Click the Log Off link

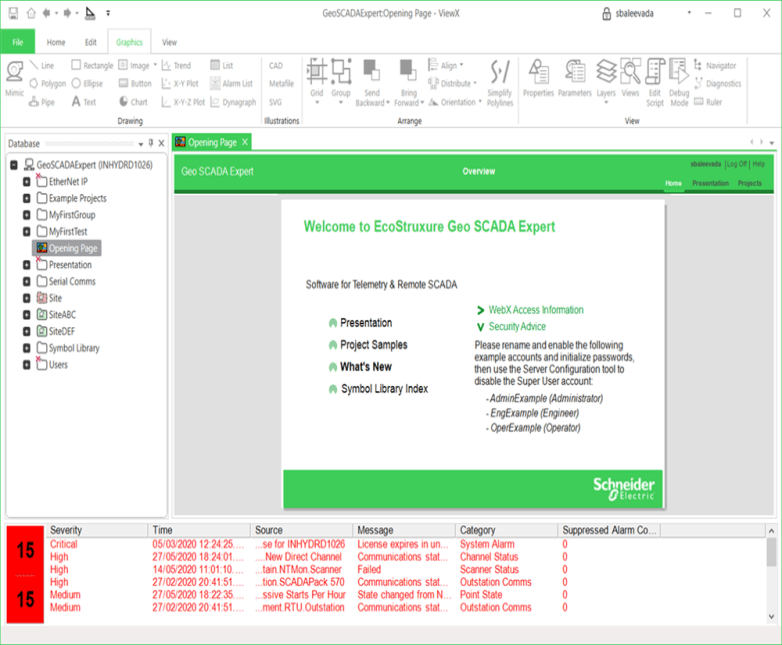tap(736, 163)
